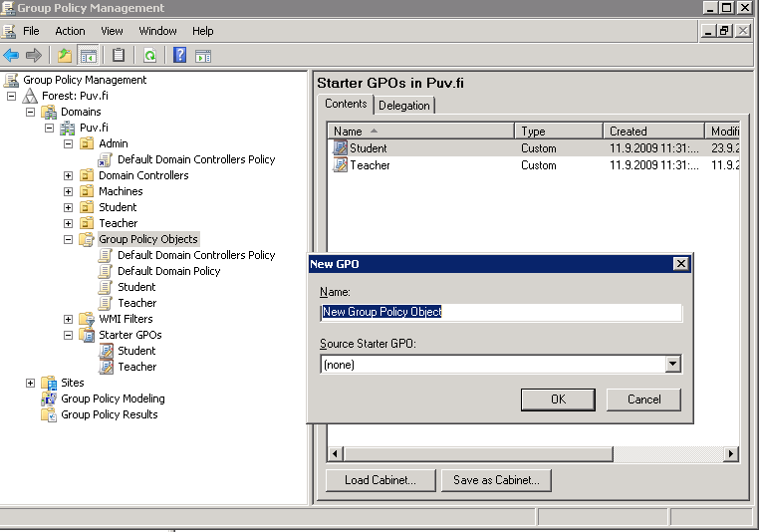Sort list by Created column header
Image resolution: width=760 pixels, height=532 pixels.
pyautogui.click(x=653, y=131)
